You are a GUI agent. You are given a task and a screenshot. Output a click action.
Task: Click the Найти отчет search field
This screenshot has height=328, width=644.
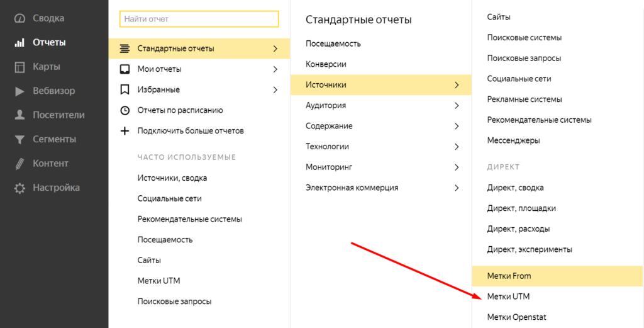199,20
